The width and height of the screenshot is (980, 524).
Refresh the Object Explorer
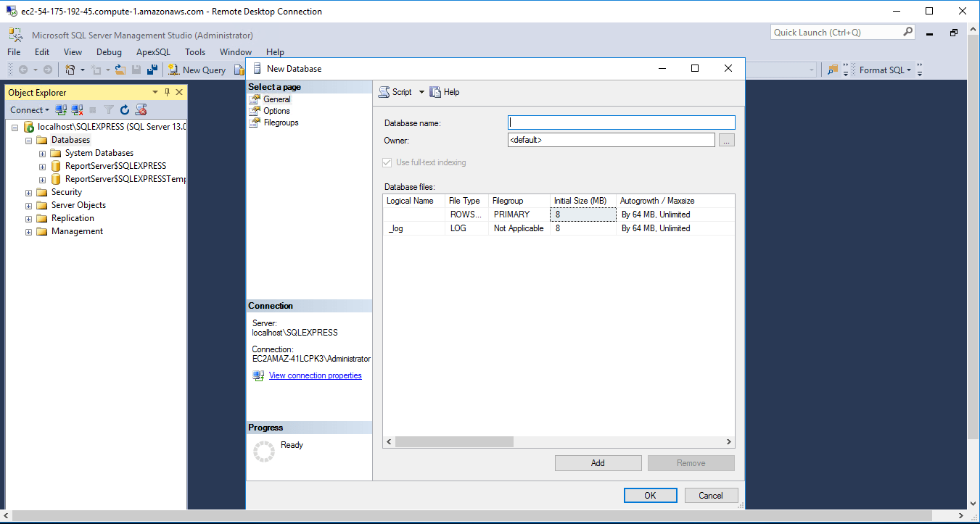pos(123,109)
